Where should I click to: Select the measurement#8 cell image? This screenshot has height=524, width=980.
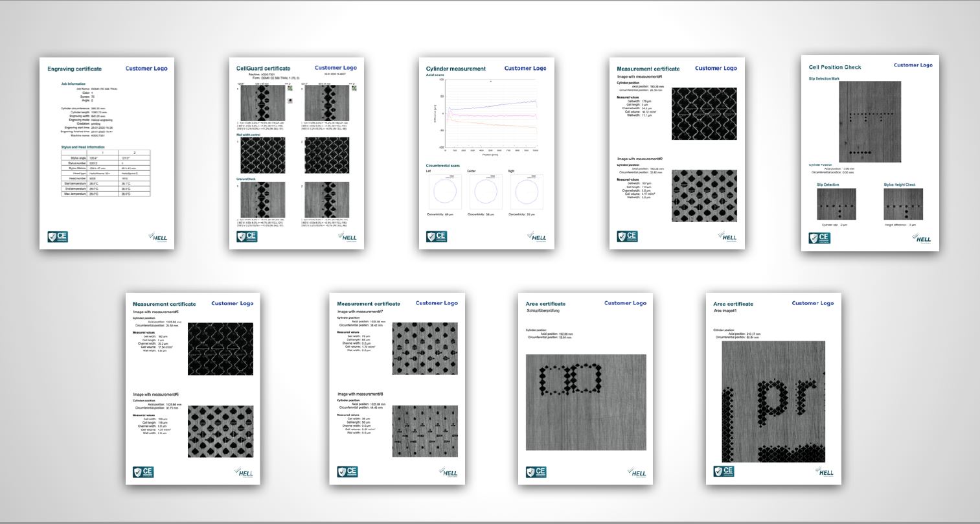click(x=425, y=431)
